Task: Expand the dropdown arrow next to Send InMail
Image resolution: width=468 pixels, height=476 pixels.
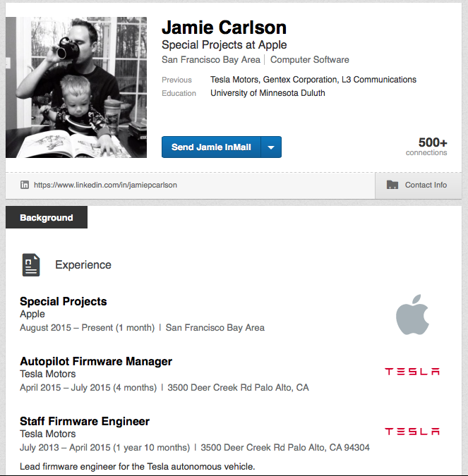Action: click(x=271, y=147)
